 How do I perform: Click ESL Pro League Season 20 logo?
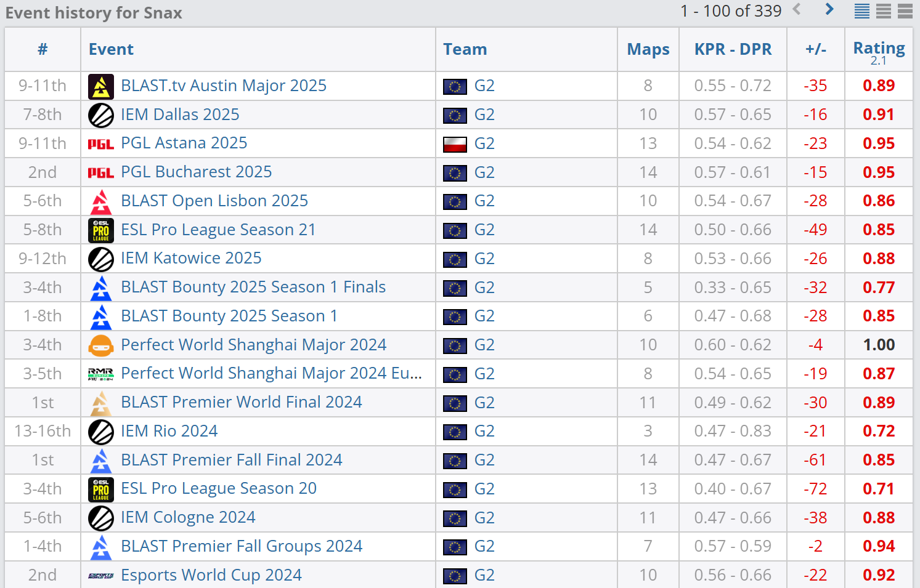point(101,489)
